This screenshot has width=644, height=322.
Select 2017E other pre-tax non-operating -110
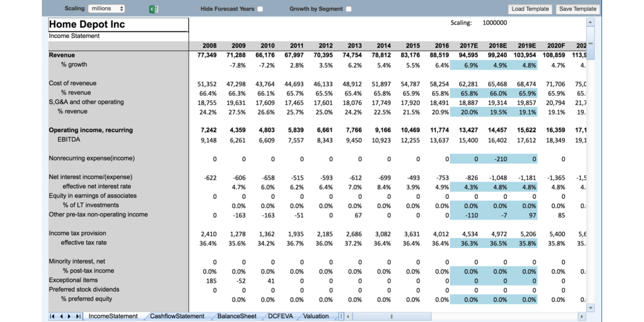464,215
